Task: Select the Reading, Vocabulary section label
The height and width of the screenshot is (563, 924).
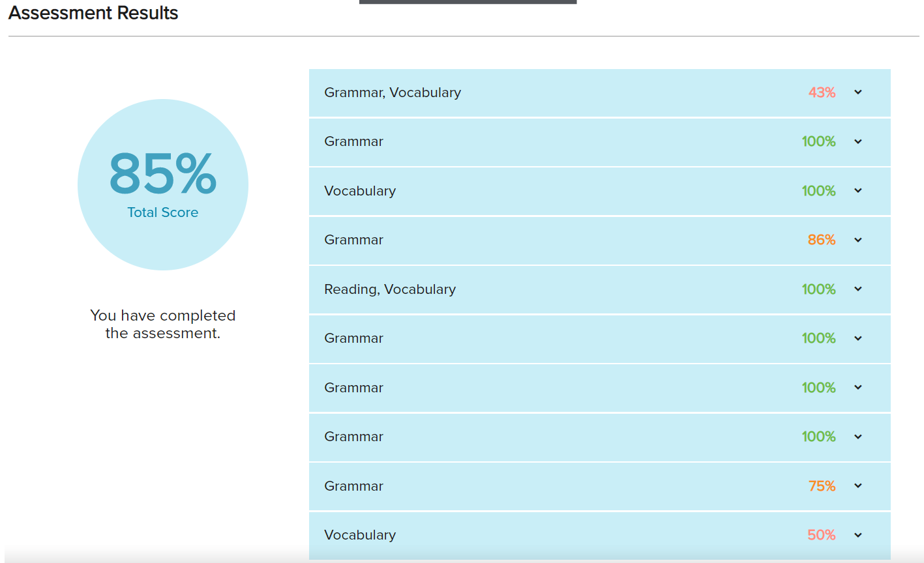Action: pos(390,289)
